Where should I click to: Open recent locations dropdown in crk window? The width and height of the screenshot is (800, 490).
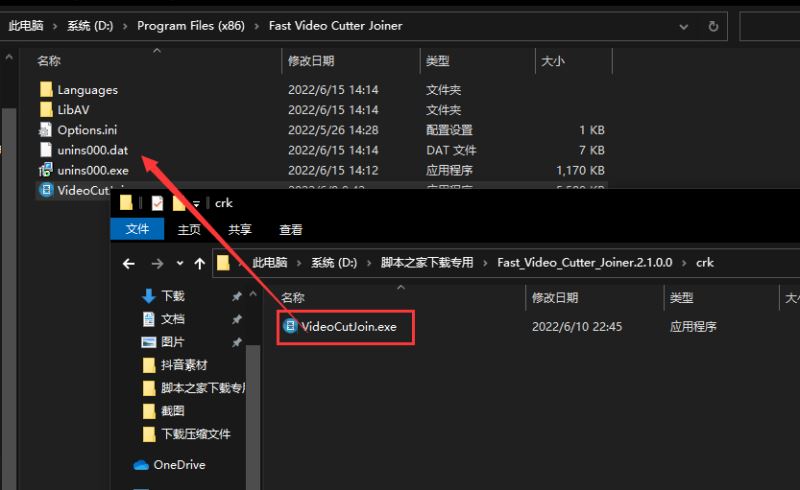180,263
